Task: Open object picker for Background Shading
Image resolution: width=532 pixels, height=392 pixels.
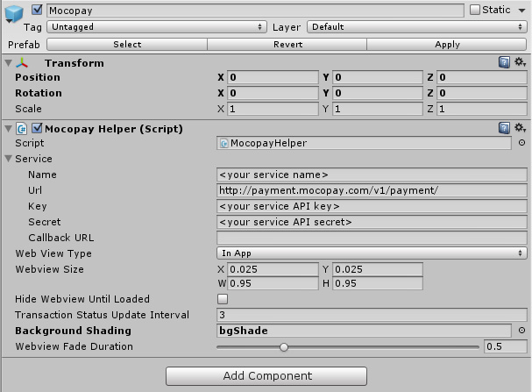Action: (521, 331)
